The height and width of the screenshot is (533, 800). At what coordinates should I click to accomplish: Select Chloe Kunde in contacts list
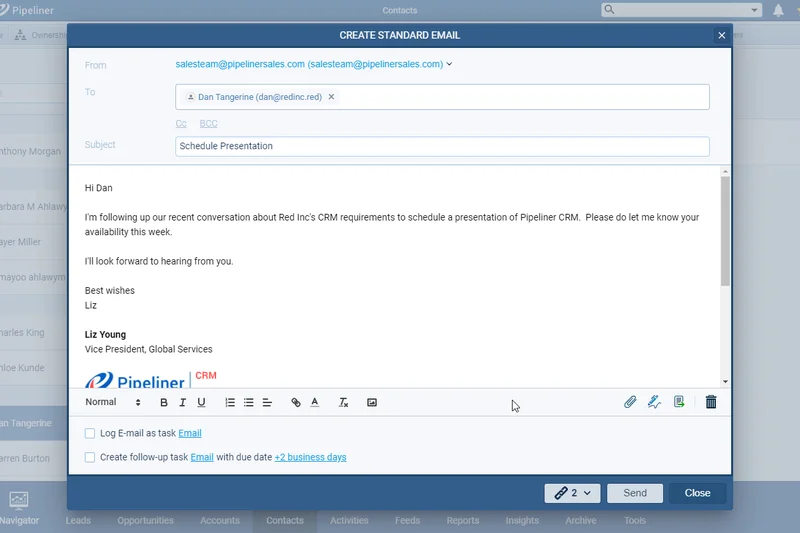[x=22, y=368]
